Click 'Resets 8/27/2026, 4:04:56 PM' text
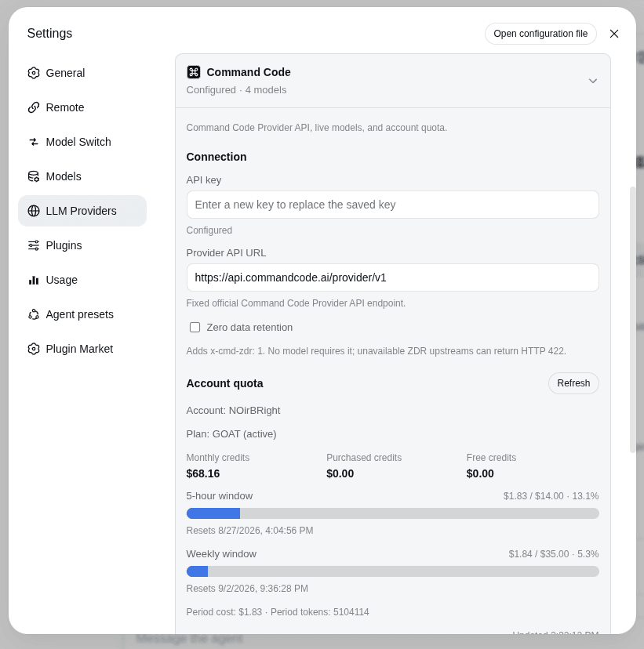Viewport: 644px width, 649px height. point(249,531)
